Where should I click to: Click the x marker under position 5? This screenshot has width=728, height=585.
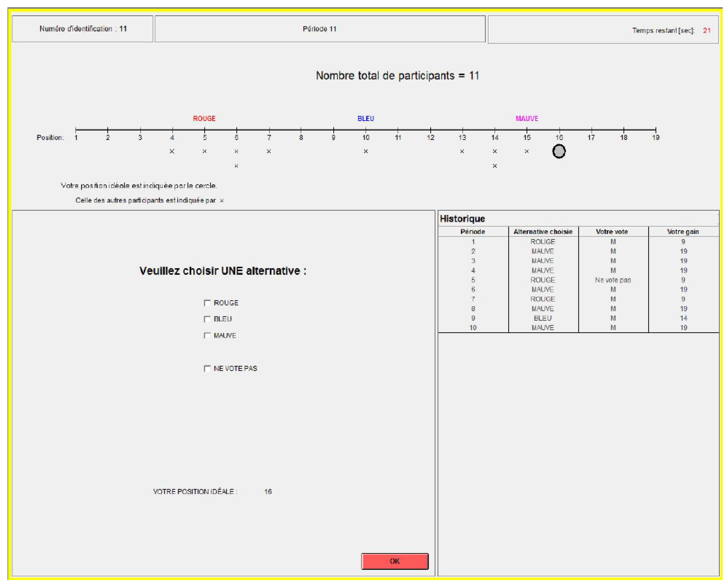coord(204,151)
